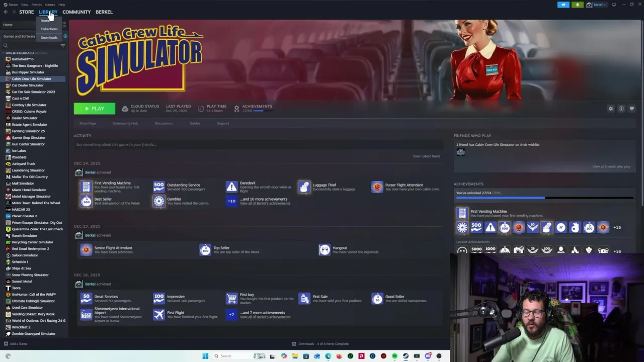This screenshot has height=362, width=644.
Task: Open Spotify from the taskbar
Action: click(x=394, y=356)
